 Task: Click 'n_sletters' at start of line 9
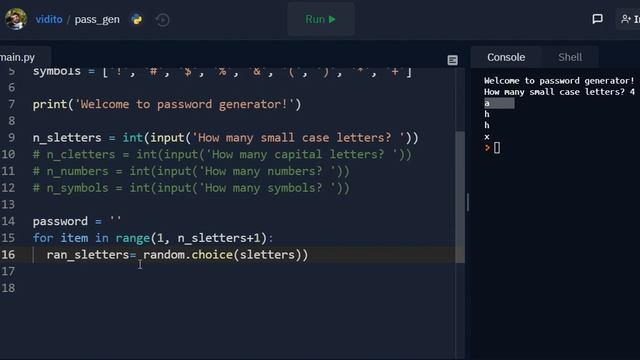[67, 138]
